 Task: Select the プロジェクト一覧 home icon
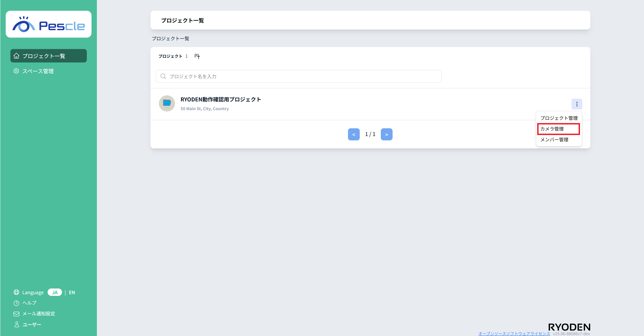point(16,56)
